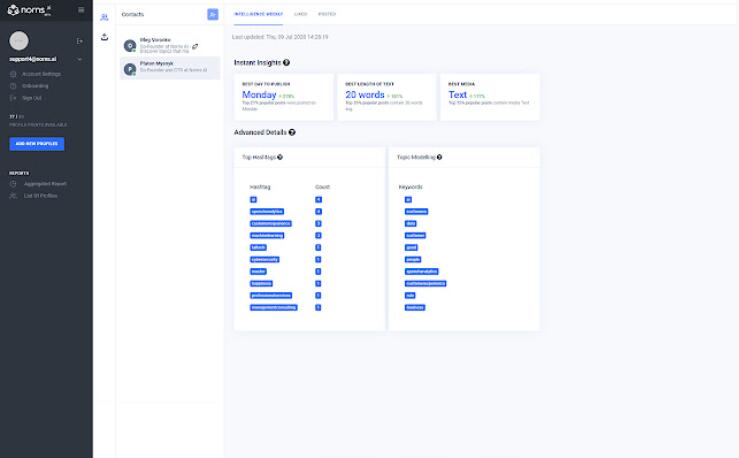Image resolution: width=739 pixels, height=458 pixels.
Task: Open List Of Profiles report
Action: point(41,196)
